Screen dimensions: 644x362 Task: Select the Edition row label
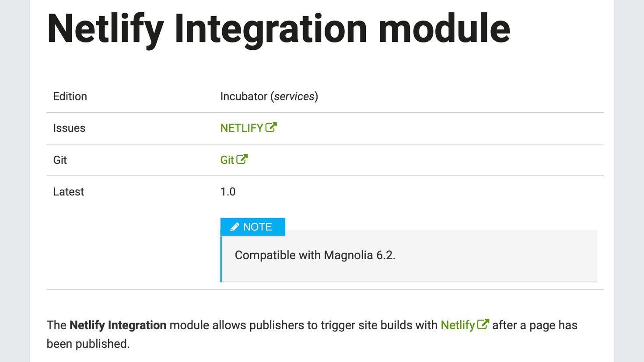pos(70,96)
